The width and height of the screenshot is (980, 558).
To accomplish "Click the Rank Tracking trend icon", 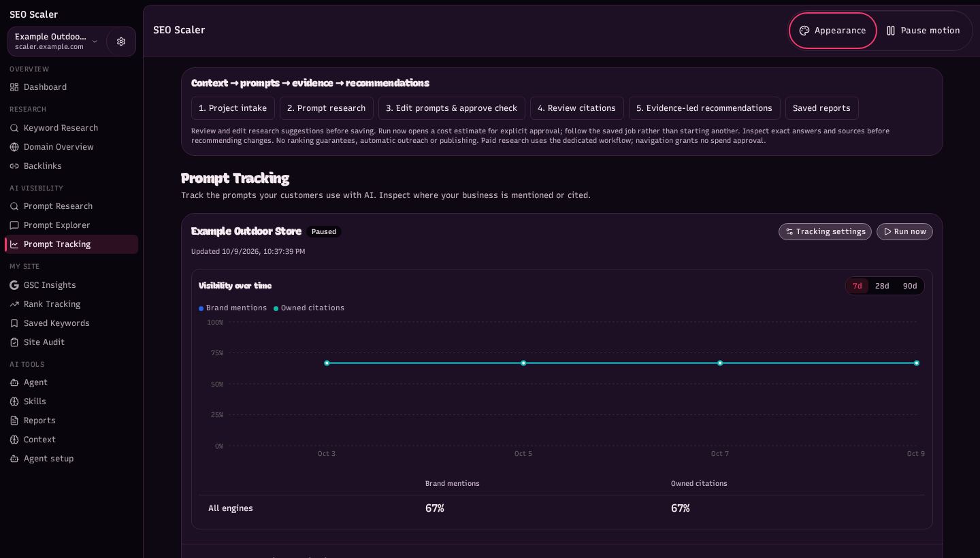I will [14, 304].
